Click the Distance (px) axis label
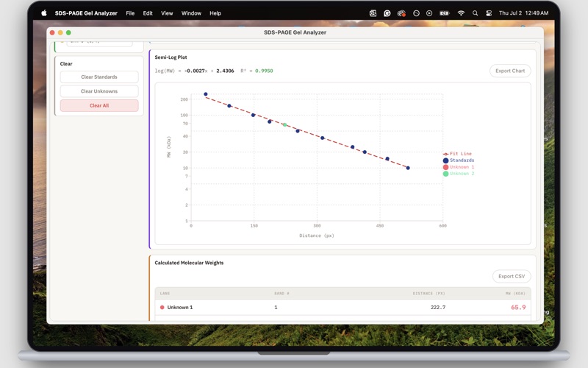Viewport: 588px width, 368px height. pyautogui.click(x=317, y=236)
